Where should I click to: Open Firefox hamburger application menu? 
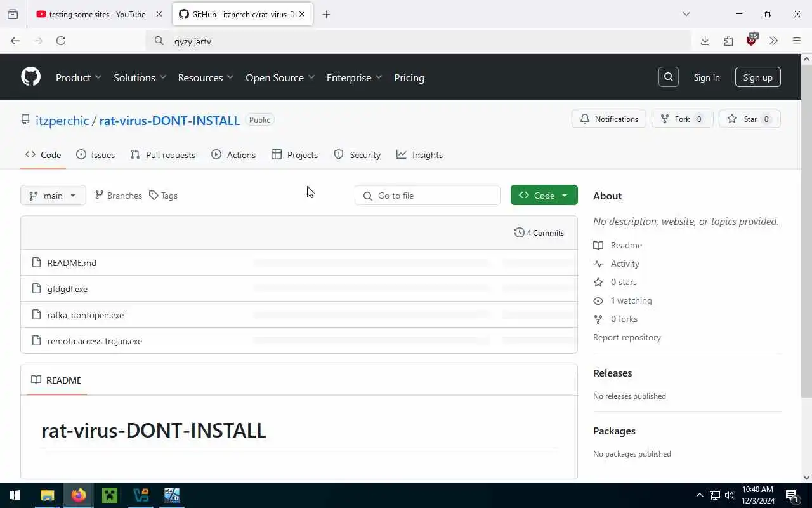point(797,41)
